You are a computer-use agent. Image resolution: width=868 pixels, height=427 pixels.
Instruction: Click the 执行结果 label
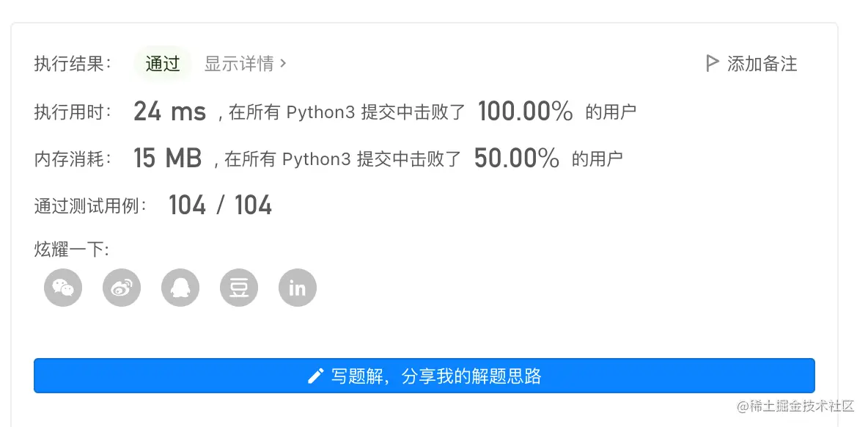[73, 64]
